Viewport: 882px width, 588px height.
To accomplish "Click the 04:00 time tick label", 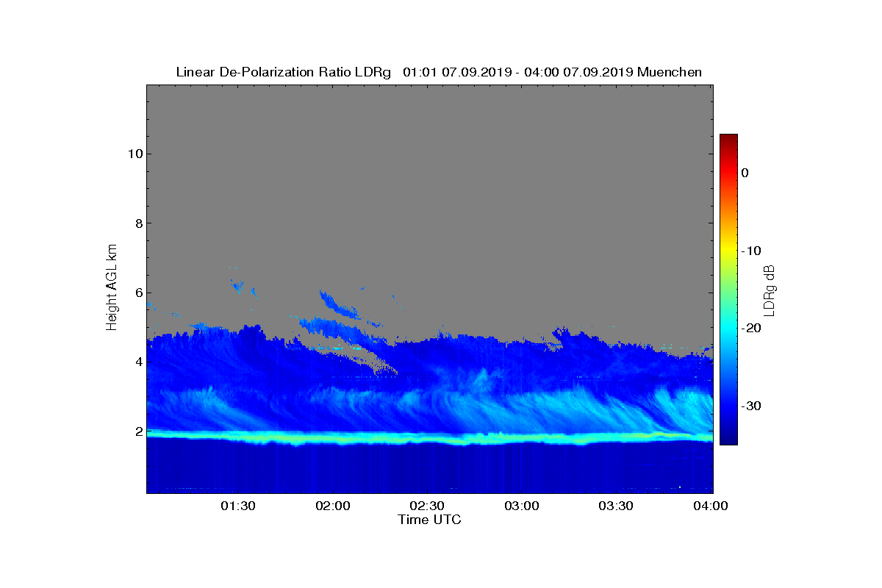I will coord(711,506).
